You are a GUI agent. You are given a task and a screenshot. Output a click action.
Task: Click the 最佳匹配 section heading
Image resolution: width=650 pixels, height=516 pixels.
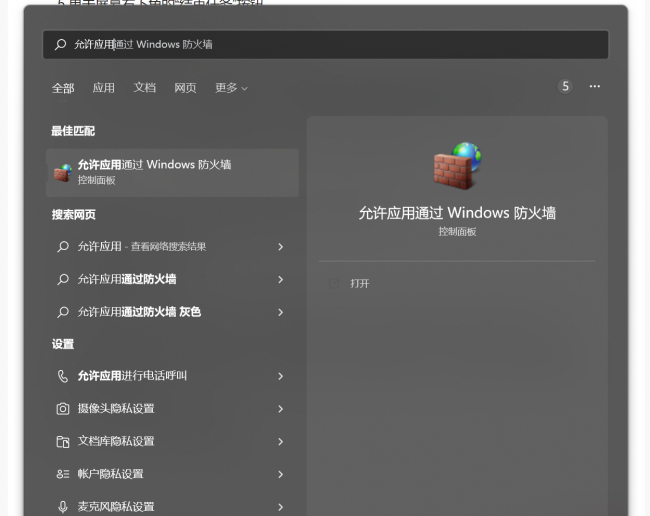point(73,131)
